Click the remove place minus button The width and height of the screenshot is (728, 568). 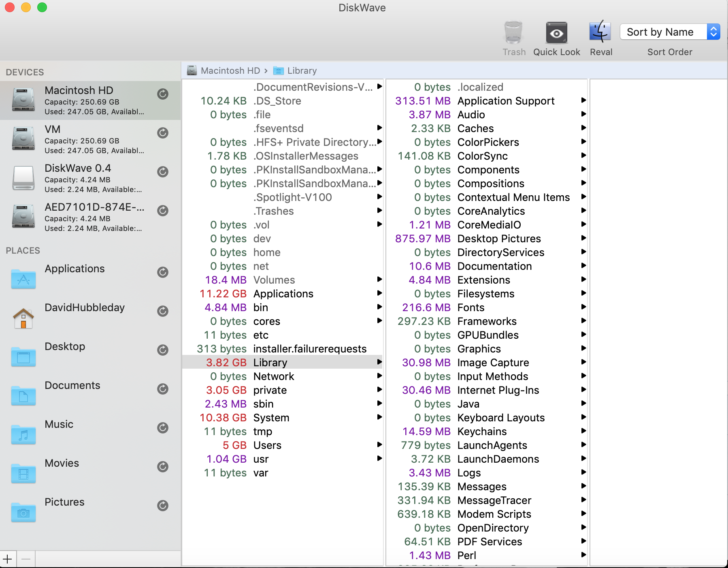[x=26, y=559]
